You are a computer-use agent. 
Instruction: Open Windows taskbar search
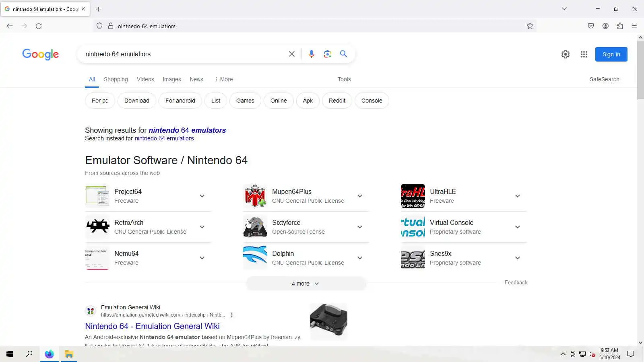[x=29, y=354]
